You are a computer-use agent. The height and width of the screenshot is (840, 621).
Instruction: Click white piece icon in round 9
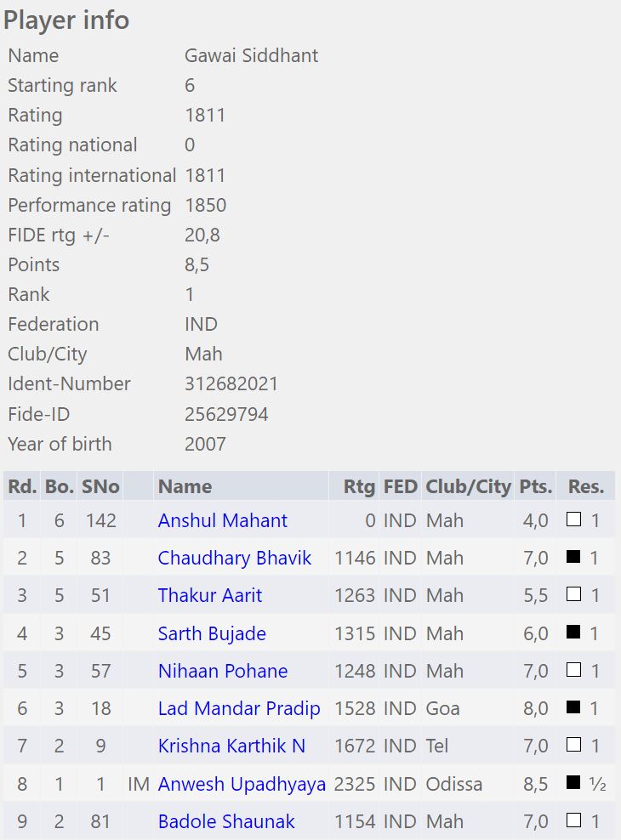pos(574,820)
